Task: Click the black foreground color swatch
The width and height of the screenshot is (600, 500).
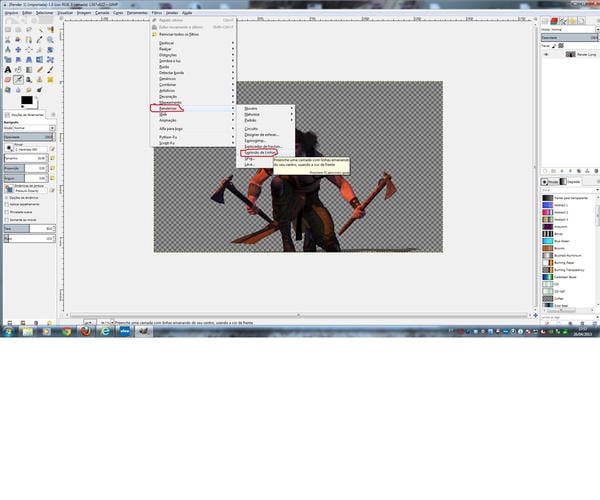Action: [26, 100]
